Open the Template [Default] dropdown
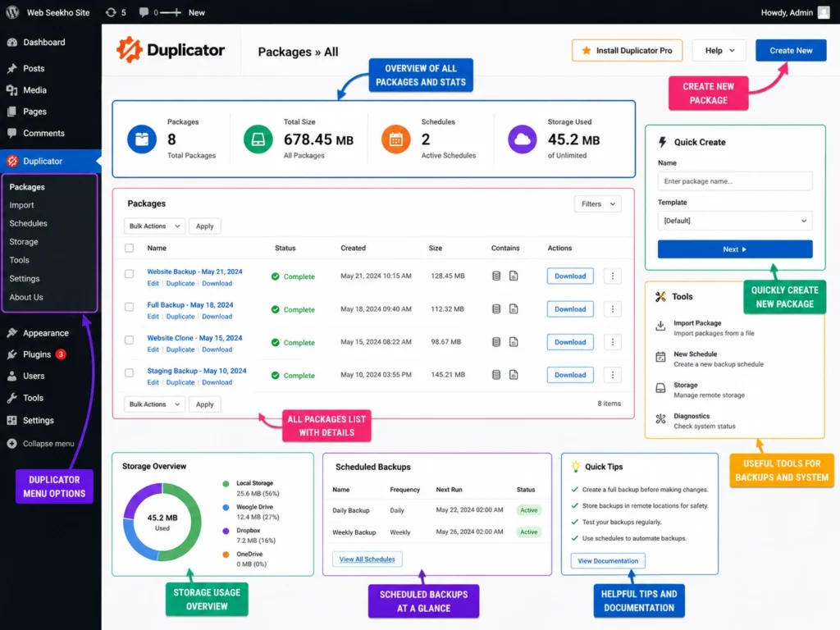The image size is (840, 630). 735,221
